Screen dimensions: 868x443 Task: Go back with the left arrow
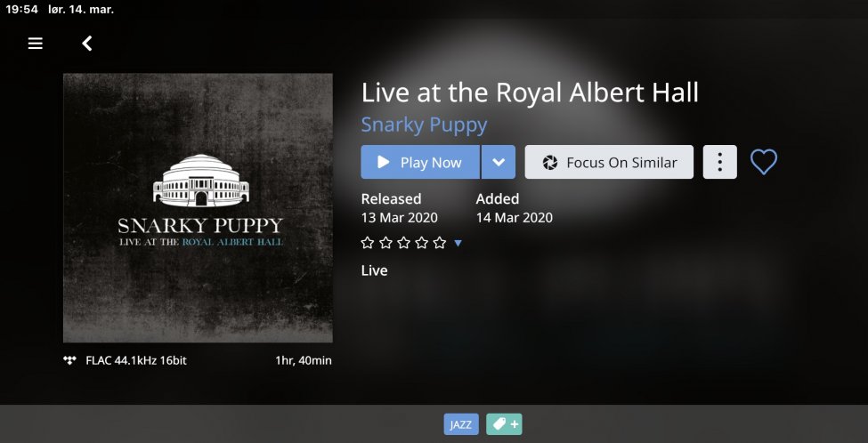click(87, 43)
